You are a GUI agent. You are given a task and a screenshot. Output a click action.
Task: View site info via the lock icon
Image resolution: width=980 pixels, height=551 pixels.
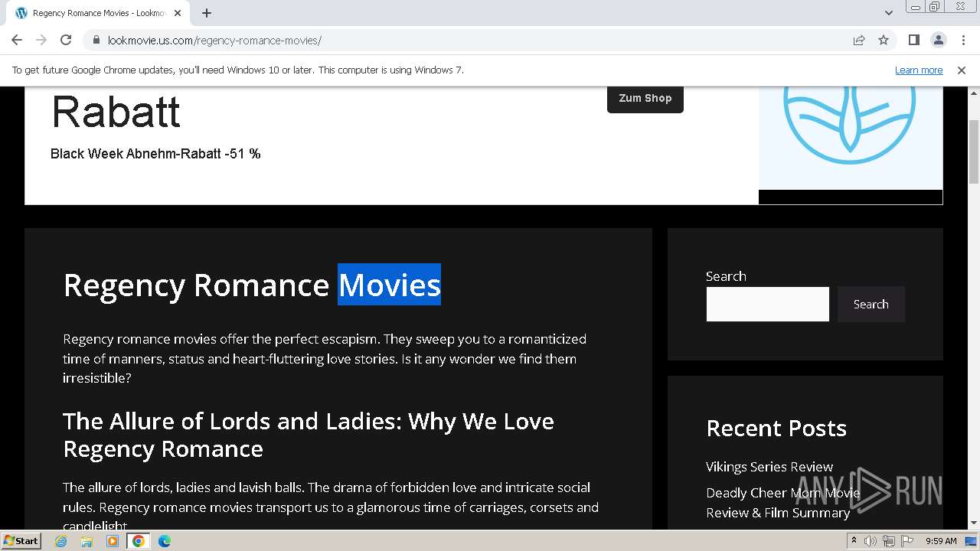coord(96,40)
